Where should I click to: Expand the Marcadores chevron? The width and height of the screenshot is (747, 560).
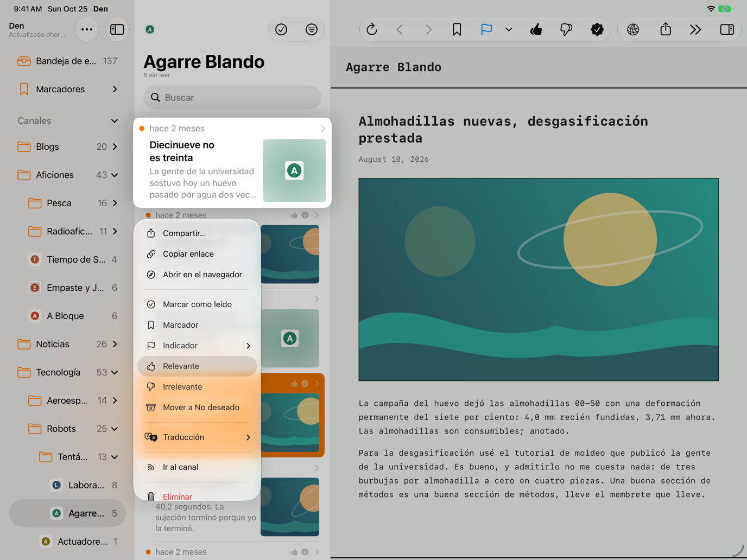click(115, 89)
